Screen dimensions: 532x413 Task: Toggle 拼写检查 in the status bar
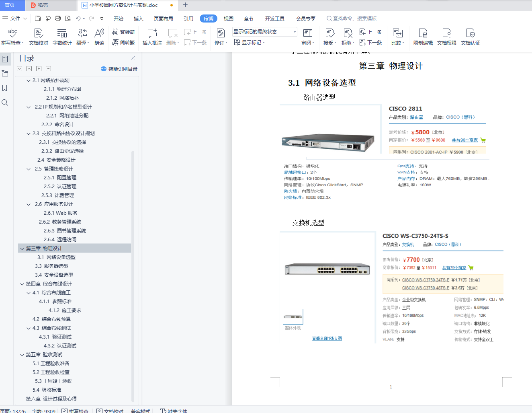75,411
